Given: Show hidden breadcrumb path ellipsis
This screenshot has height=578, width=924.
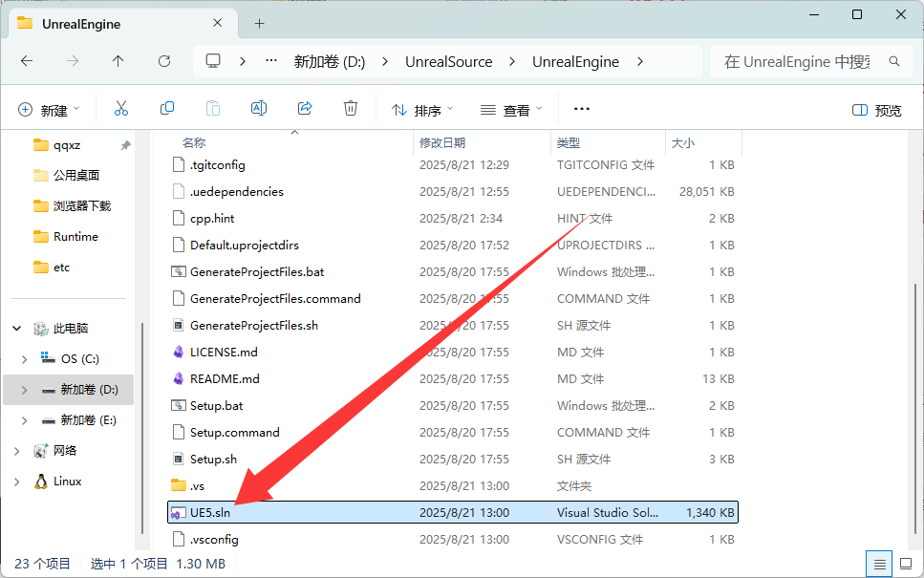Looking at the screenshot, I should tap(271, 61).
